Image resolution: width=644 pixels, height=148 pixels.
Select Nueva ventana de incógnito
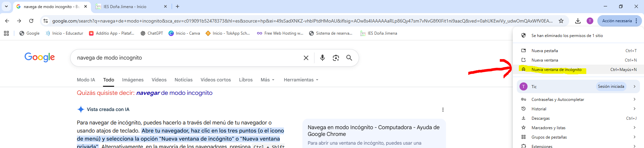tap(556, 70)
